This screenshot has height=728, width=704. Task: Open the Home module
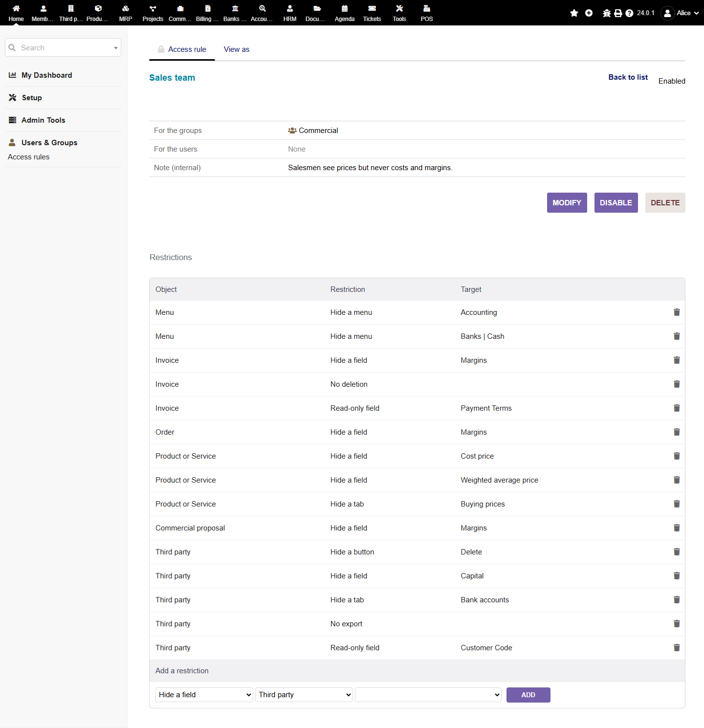coord(16,13)
